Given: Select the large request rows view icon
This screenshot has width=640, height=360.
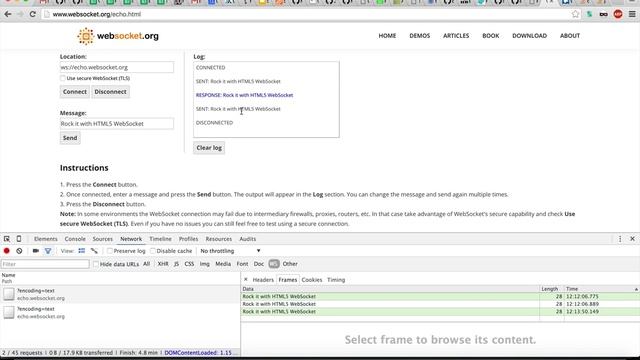Looking at the screenshot, I should (82, 251).
